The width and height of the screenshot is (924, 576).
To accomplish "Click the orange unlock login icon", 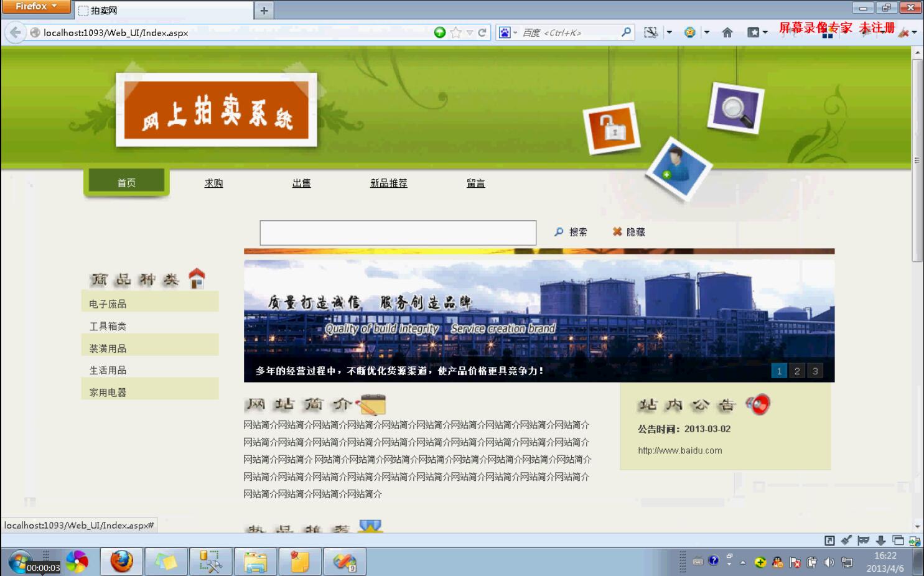I will tap(612, 129).
